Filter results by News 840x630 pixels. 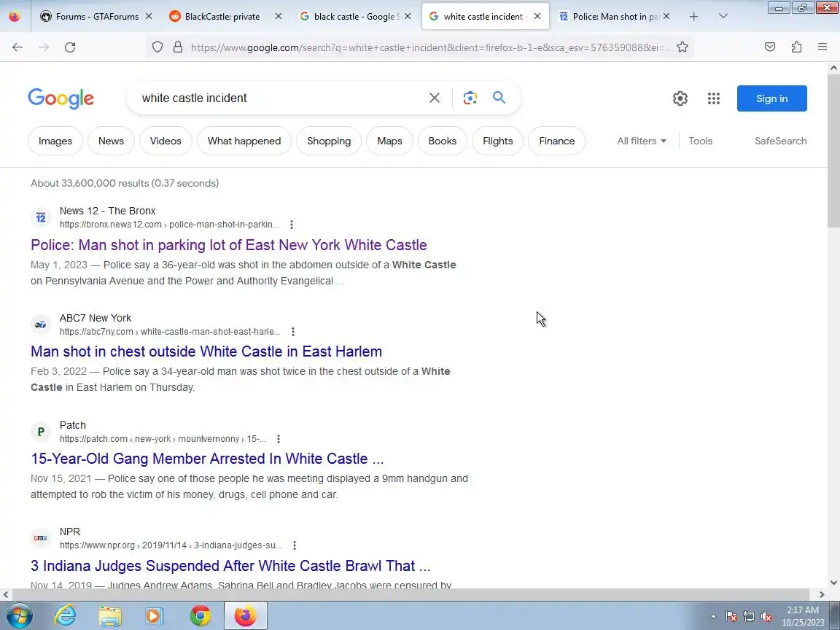pyautogui.click(x=111, y=141)
